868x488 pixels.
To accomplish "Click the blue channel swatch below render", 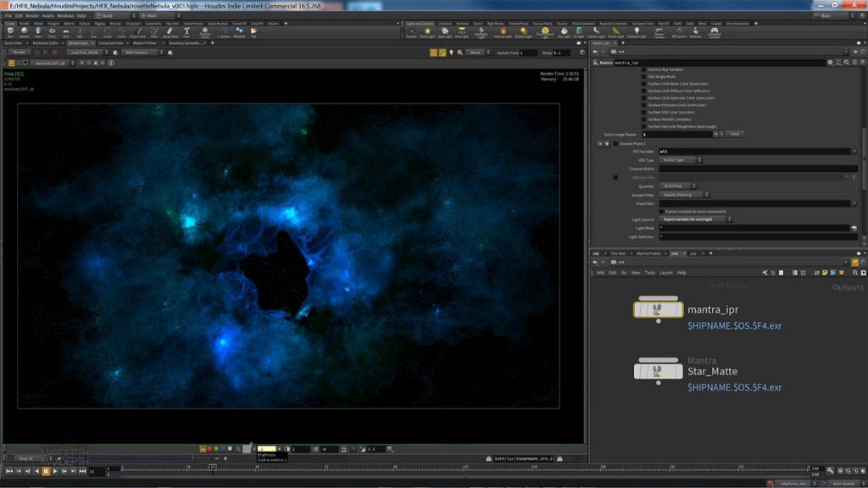I will (x=223, y=449).
